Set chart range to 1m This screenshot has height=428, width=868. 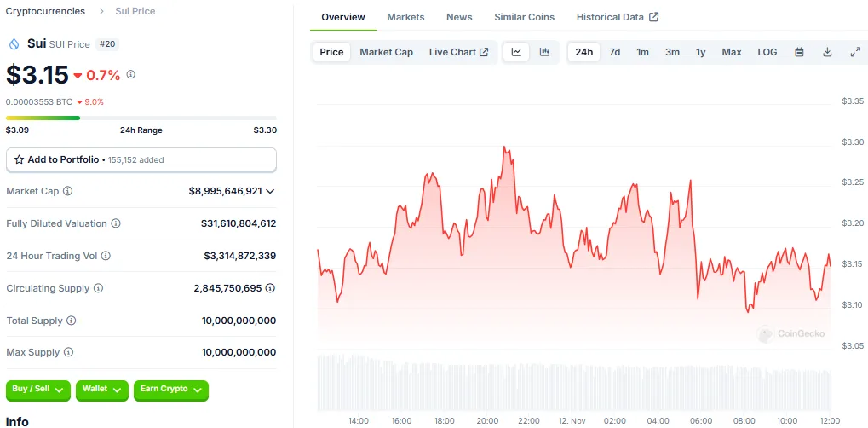tap(643, 52)
